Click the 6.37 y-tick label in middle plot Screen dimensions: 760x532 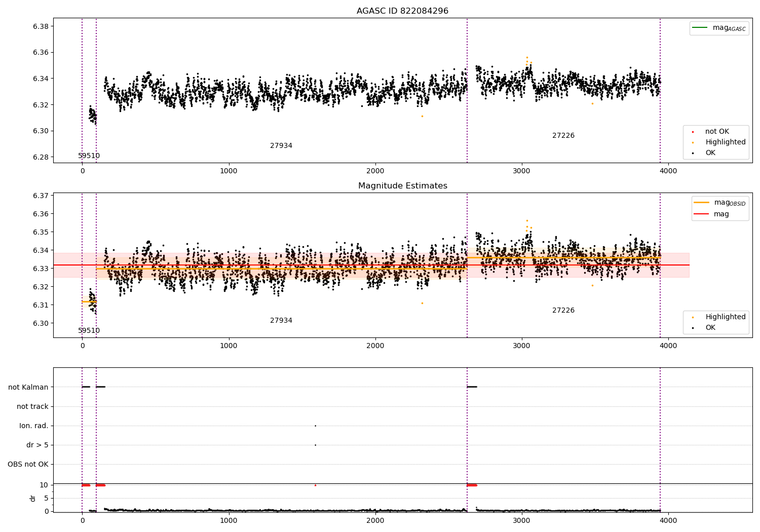41,196
